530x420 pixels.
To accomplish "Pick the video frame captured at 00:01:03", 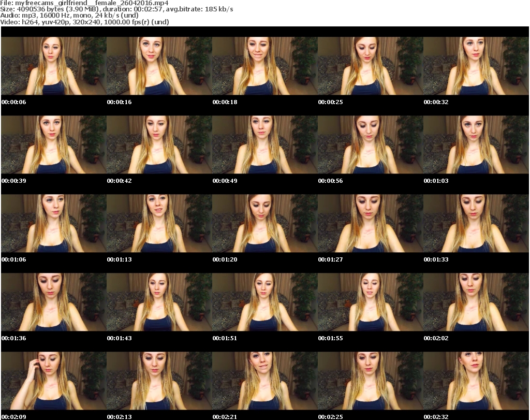I will (476, 144).
